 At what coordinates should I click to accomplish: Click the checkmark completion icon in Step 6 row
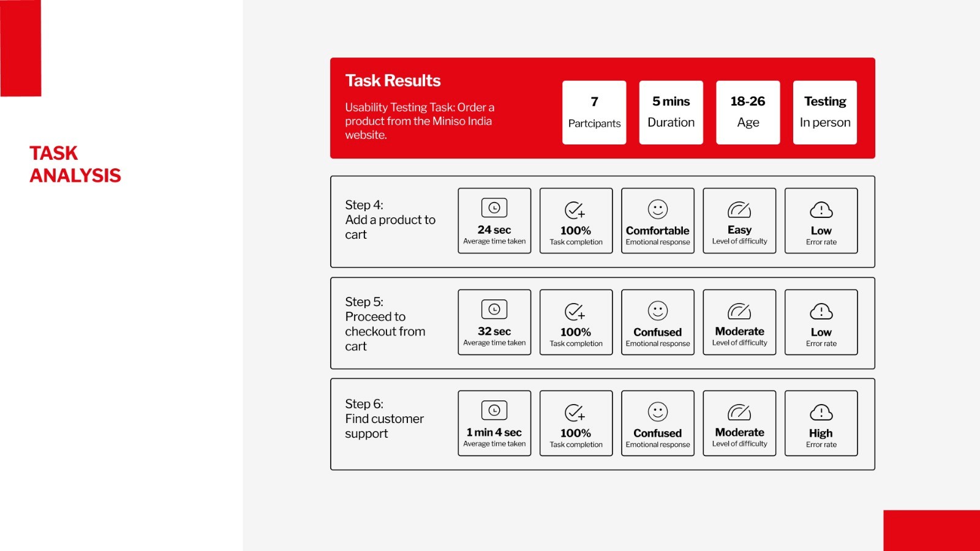click(575, 413)
